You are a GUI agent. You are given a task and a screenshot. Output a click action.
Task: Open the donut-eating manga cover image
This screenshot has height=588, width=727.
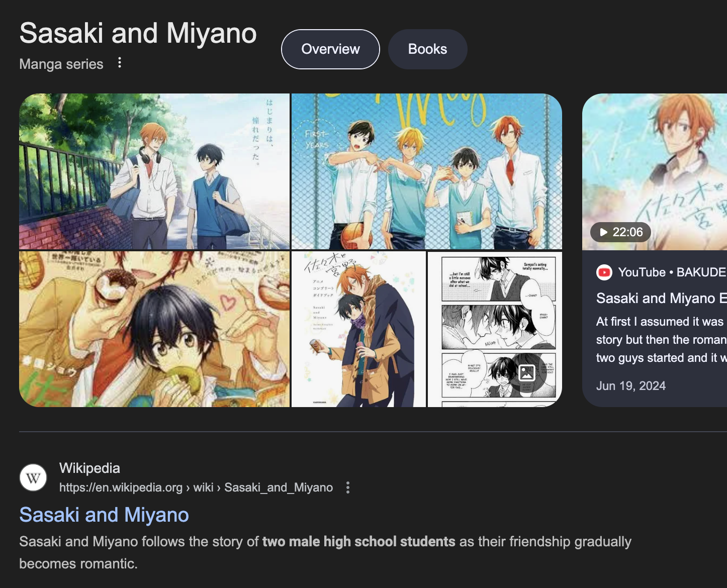[154, 329]
